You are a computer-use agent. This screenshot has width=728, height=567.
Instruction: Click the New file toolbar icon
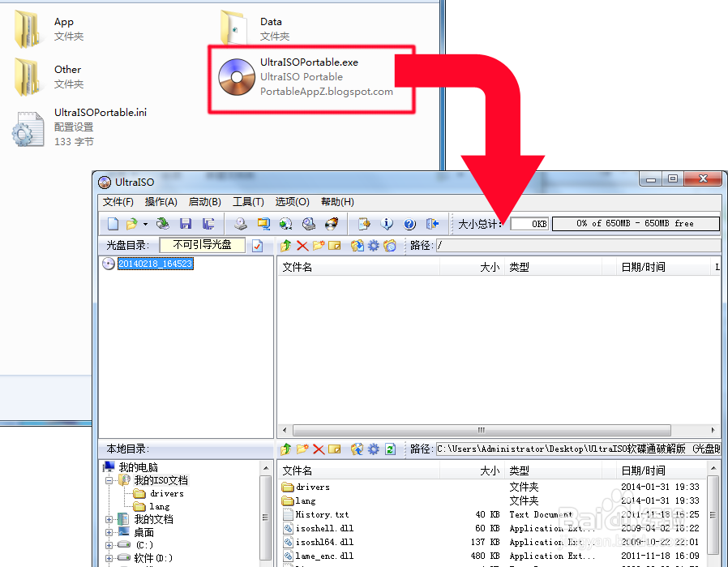tap(113, 224)
